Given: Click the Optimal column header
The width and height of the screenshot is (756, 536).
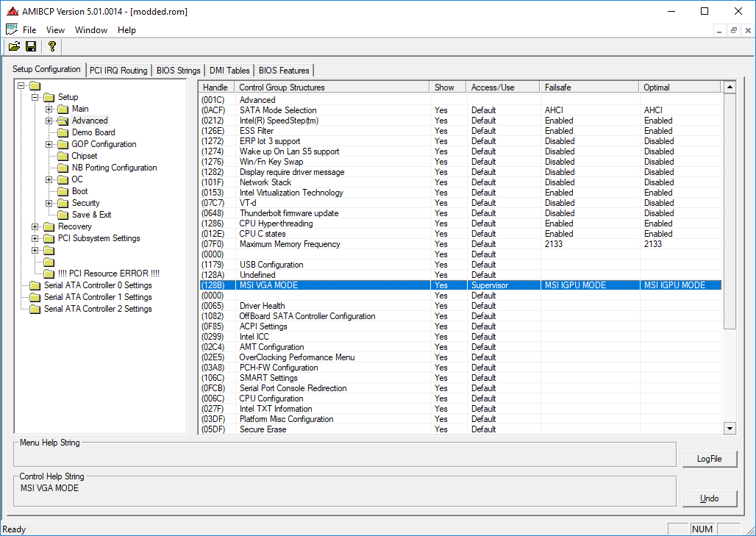Looking at the screenshot, I should point(680,87).
